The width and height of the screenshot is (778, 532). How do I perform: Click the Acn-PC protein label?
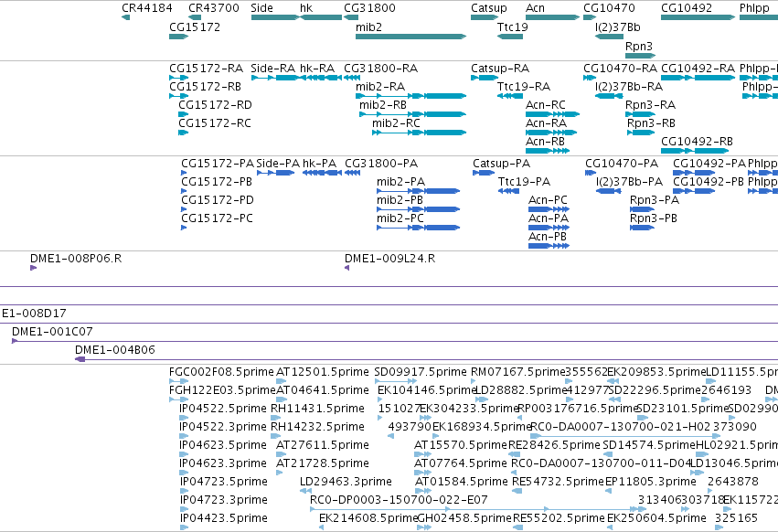(548, 200)
